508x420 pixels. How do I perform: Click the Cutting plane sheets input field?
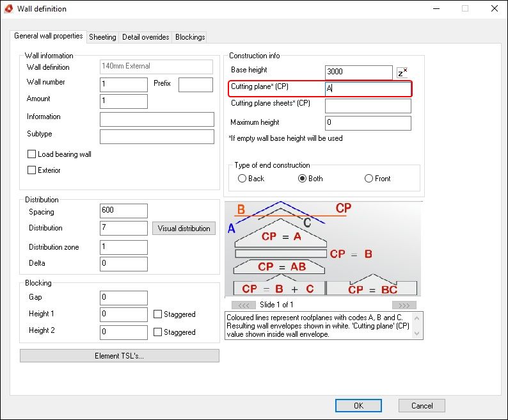tap(368, 106)
